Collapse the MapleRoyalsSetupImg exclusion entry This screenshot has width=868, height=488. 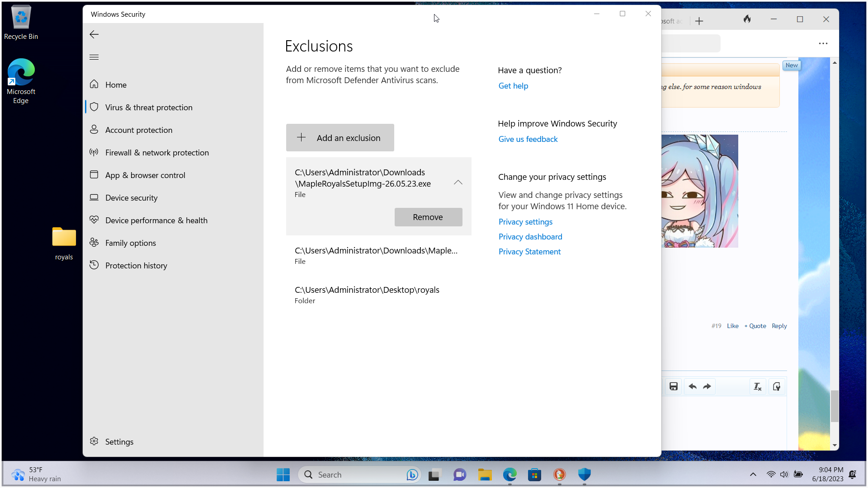(458, 183)
